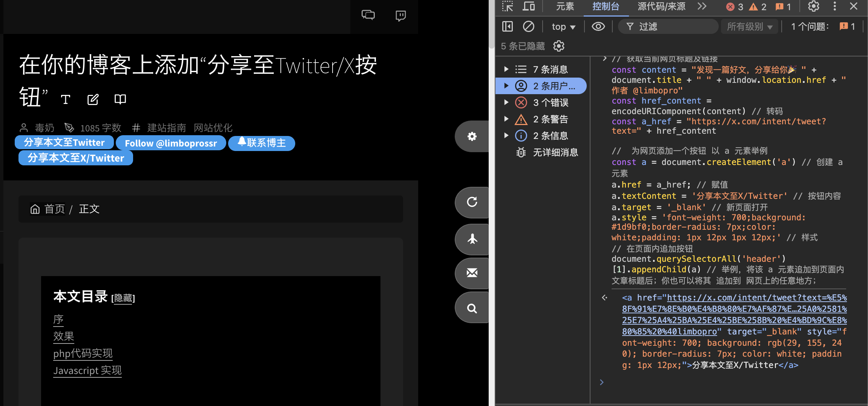Close the DevTools panel

[x=854, y=6]
